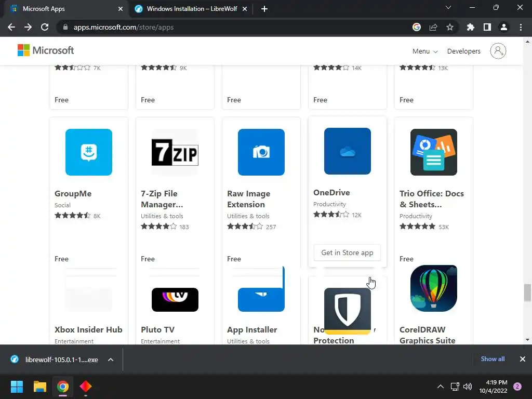Go forward in browser history

click(28, 27)
